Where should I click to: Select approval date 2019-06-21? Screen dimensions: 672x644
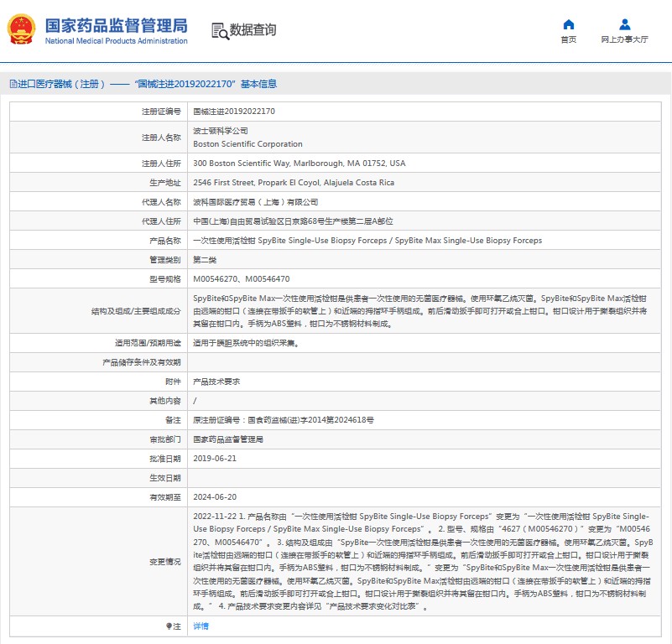215,459
